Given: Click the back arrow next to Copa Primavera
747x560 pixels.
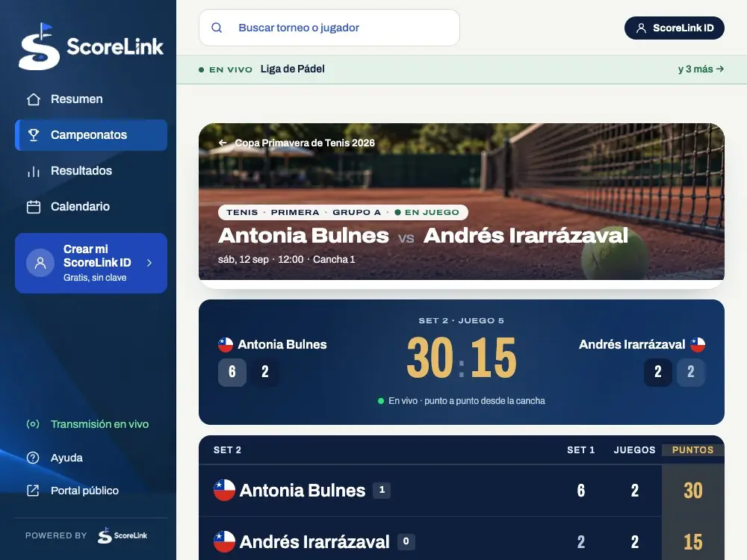Looking at the screenshot, I should click(223, 143).
